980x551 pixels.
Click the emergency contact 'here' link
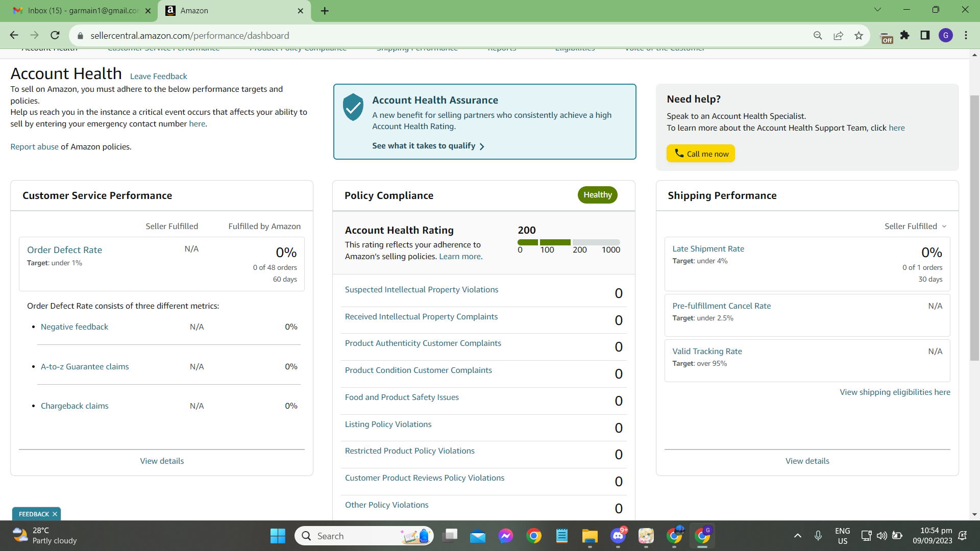point(197,123)
